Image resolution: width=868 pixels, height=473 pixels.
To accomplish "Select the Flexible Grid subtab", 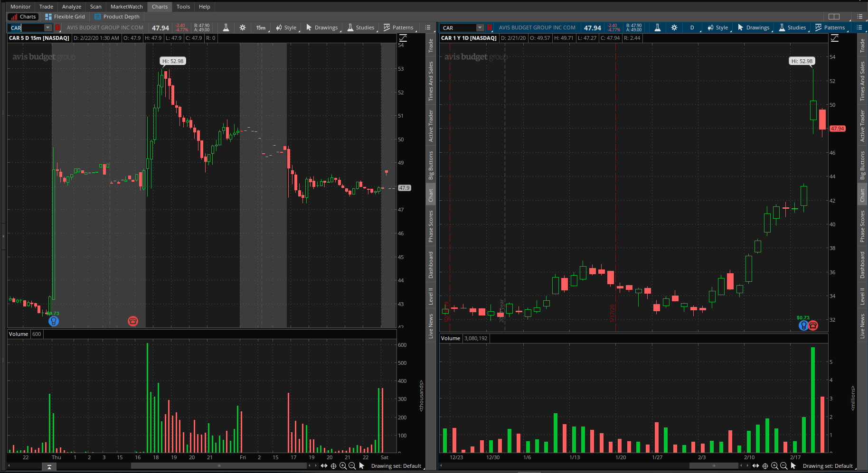I will (65, 17).
